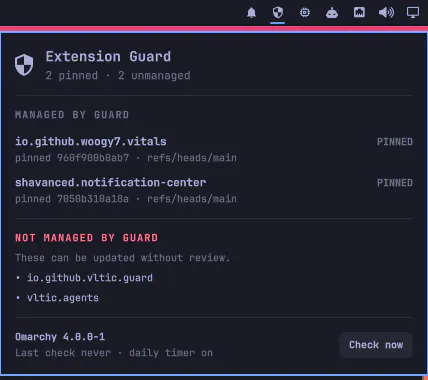Click the Omarchy 4.0.0-1 version label
This screenshot has width=428, height=380.
pyautogui.click(x=60, y=337)
